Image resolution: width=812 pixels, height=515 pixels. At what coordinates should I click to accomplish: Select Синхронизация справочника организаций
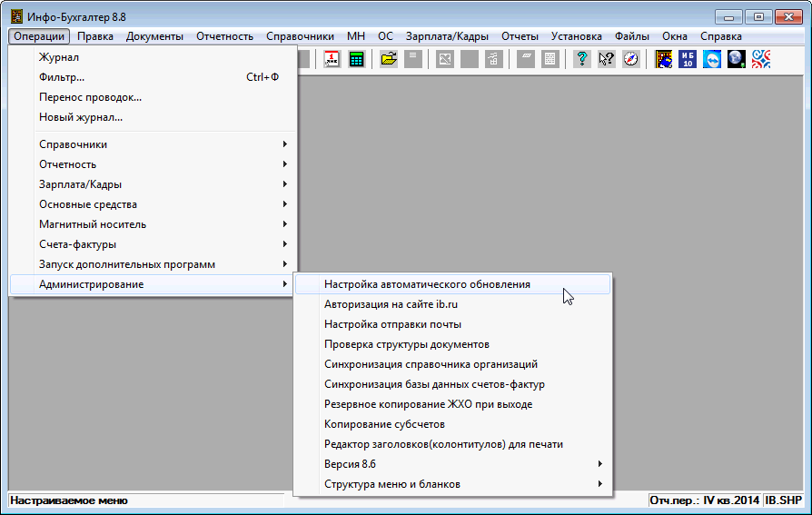452,364
